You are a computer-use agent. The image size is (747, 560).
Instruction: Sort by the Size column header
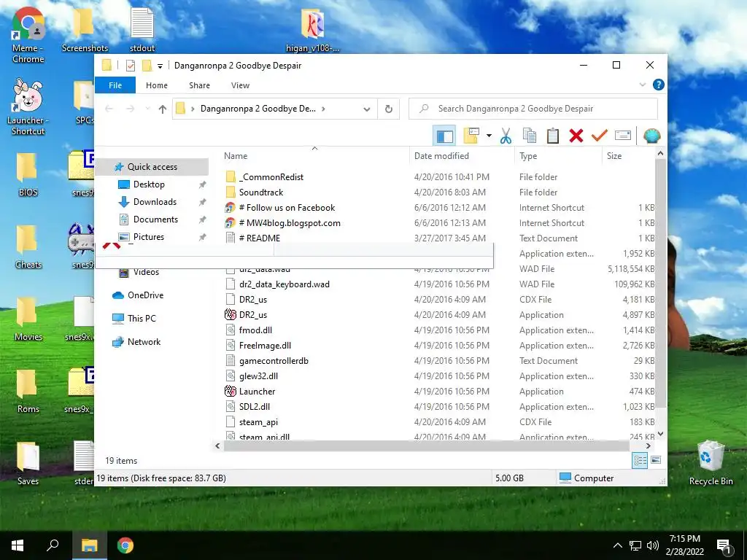tap(614, 156)
